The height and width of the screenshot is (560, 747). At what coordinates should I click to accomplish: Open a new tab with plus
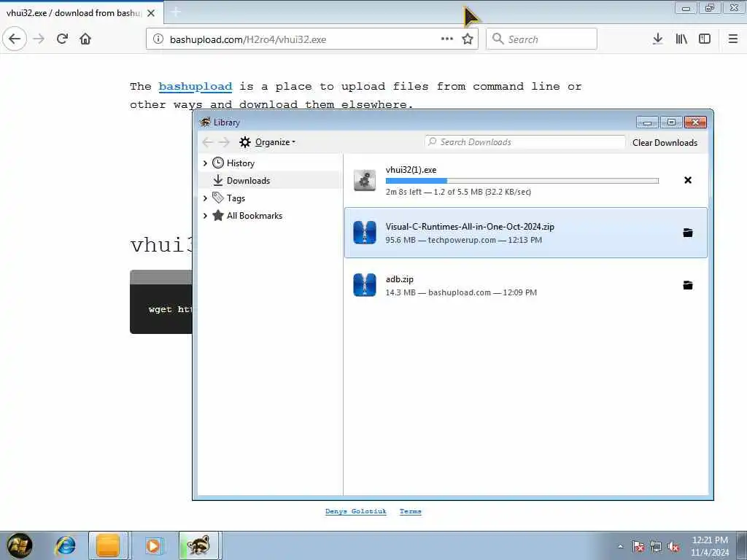(x=175, y=12)
